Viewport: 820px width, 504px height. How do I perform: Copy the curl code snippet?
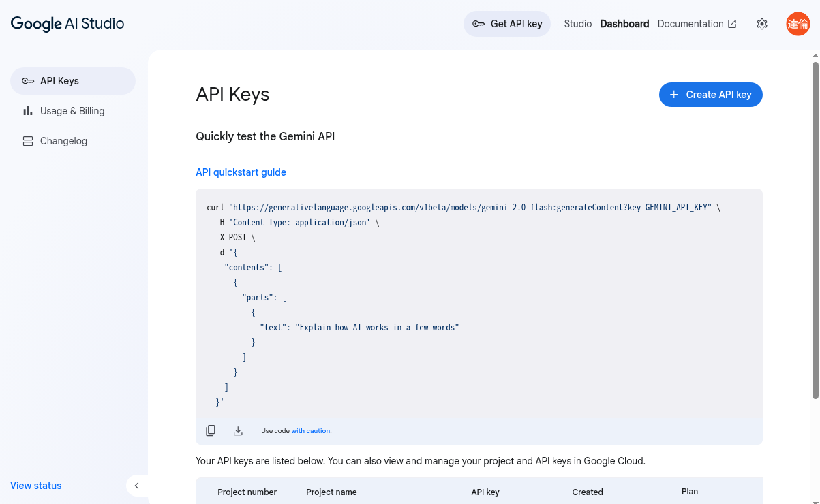211,430
